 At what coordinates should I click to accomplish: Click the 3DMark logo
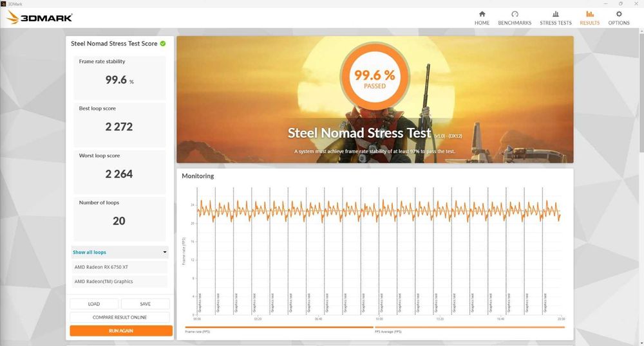click(40, 17)
